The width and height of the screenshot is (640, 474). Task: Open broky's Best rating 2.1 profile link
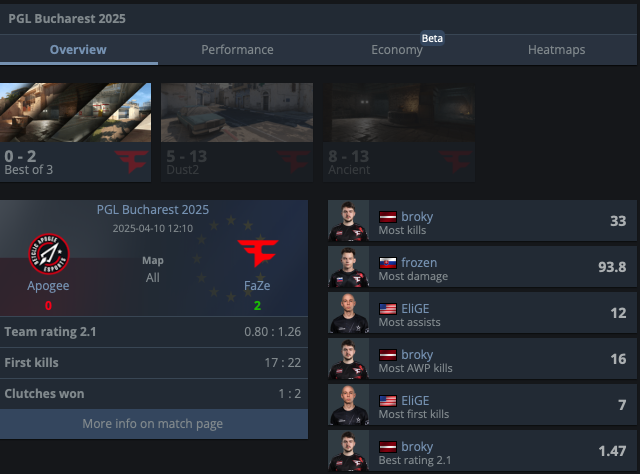click(x=417, y=447)
